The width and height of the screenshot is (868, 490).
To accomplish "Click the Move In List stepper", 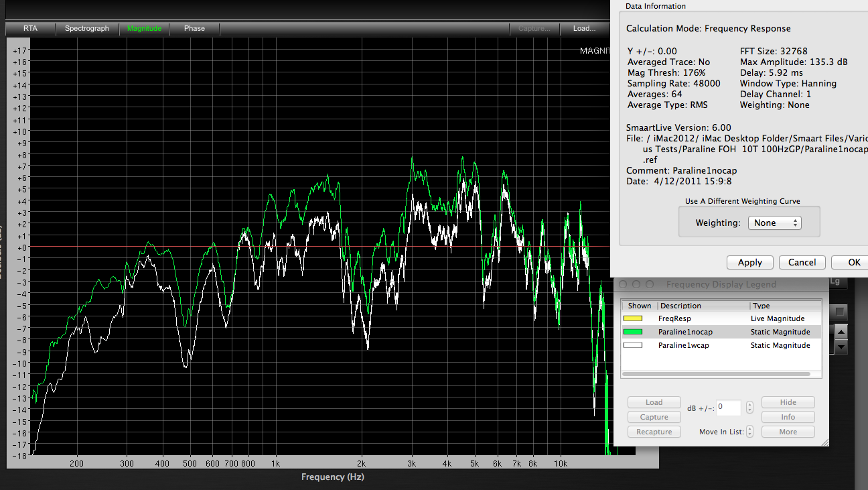I will (x=749, y=432).
